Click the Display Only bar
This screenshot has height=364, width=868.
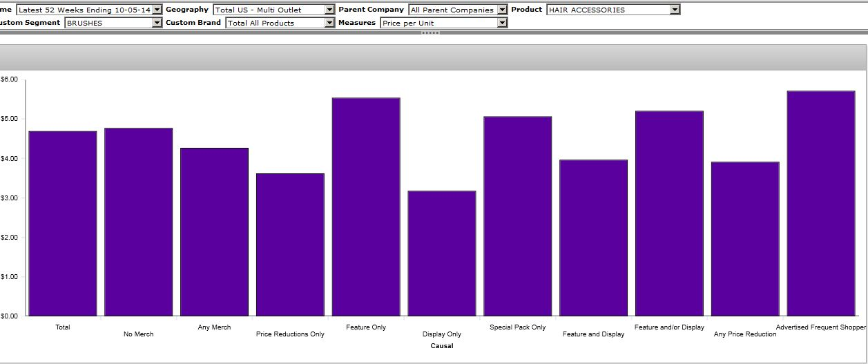tap(442, 253)
